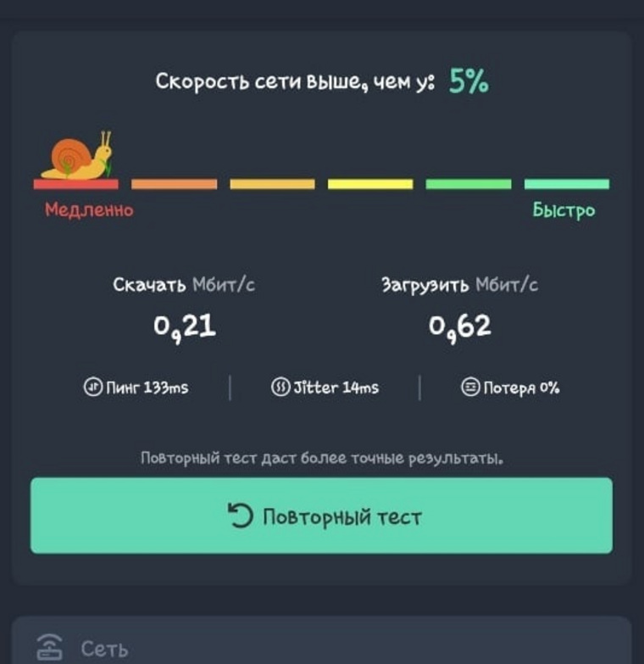Image resolution: width=644 pixels, height=664 pixels.
Task: Click the Медленно label
Action: 89,209
